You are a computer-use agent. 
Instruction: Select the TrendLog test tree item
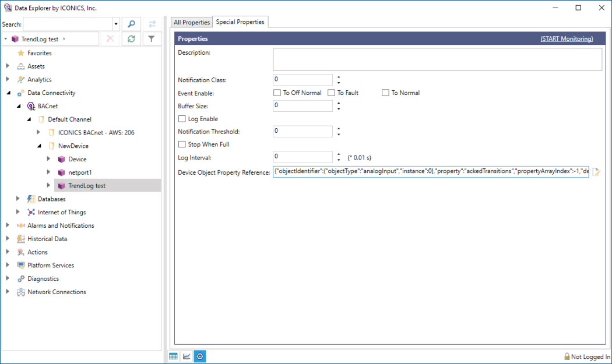click(107, 186)
